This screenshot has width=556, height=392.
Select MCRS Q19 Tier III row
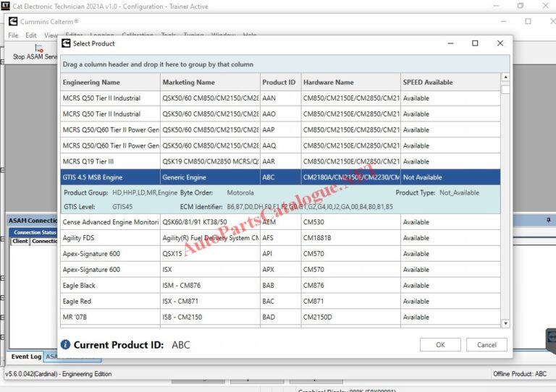pos(280,161)
